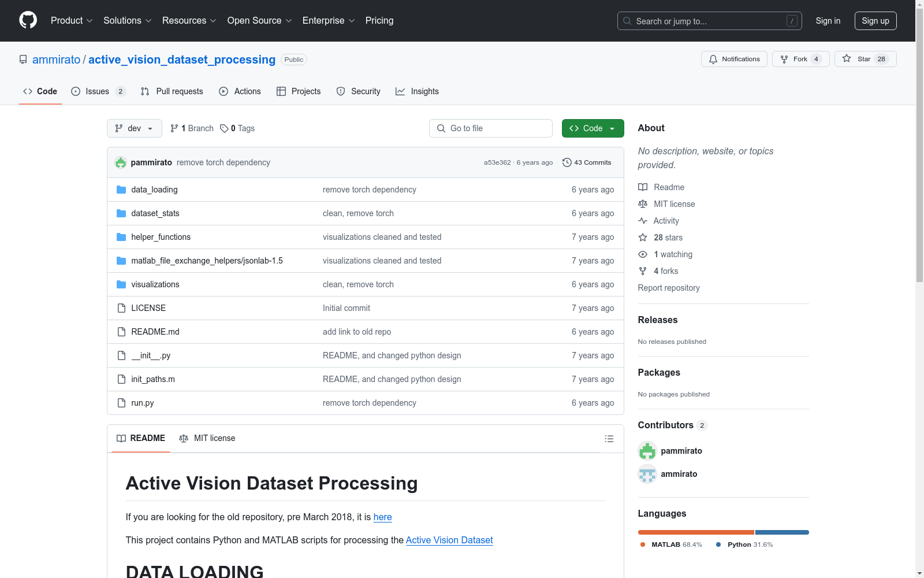
Task: Click commit hash a53e362
Action: (x=497, y=162)
